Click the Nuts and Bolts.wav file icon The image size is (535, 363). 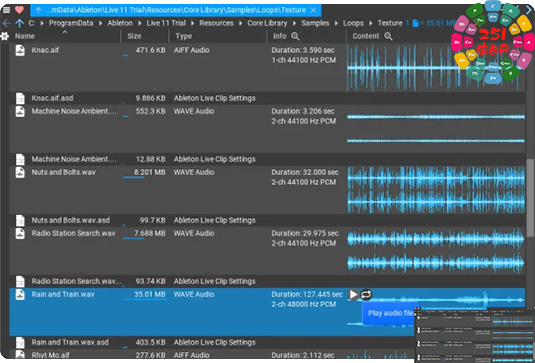[20, 173]
